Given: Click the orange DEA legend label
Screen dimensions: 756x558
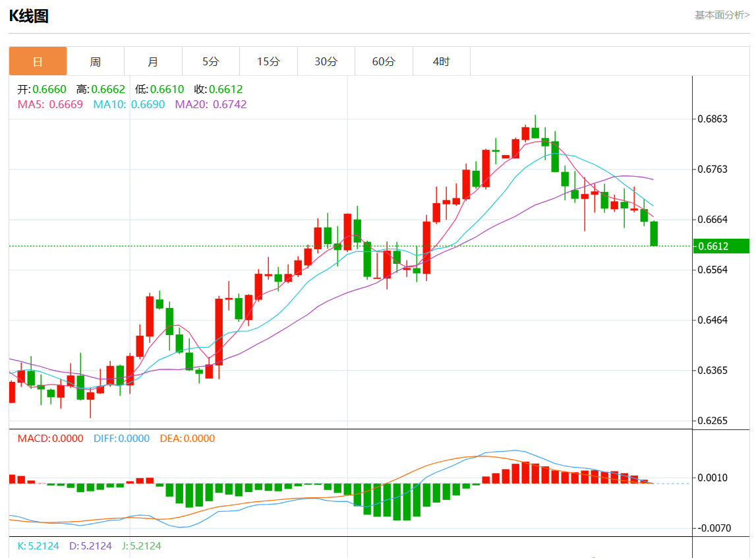Looking at the screenshot, I should (x=187, y=439).
